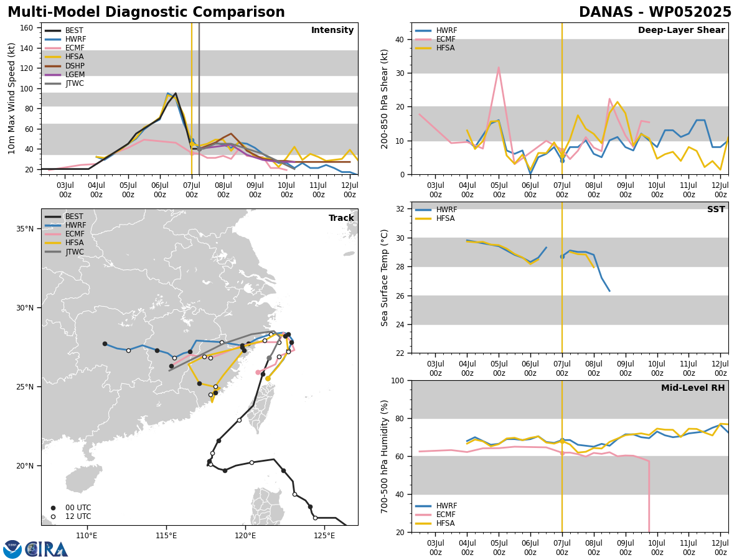Click the DANAS - WP052025 storm label
The image size is (747, 560).
pos(655,12)
